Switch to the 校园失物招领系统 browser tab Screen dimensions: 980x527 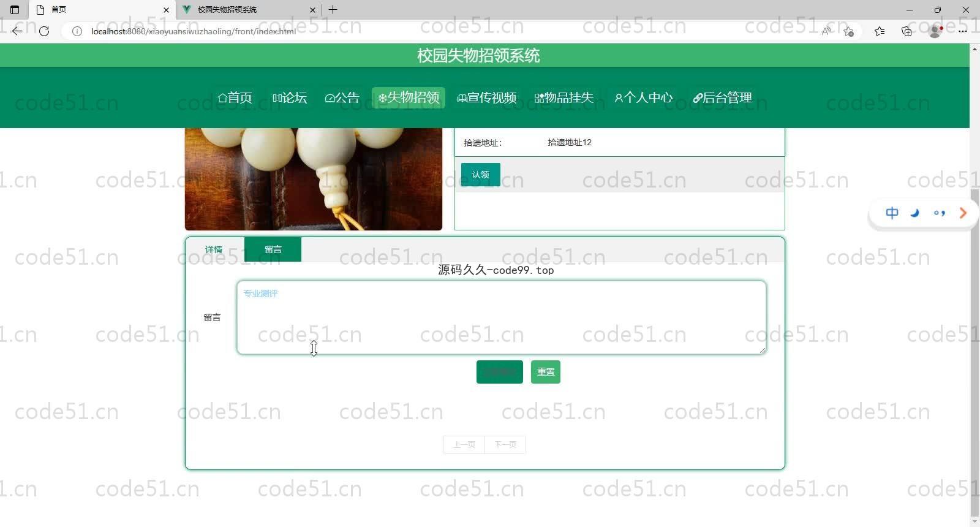pos(248,10)
